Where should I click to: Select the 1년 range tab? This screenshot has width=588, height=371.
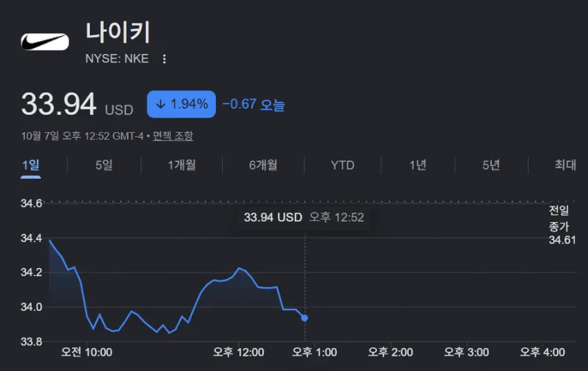pyautogui.click(x=418, y=165)
